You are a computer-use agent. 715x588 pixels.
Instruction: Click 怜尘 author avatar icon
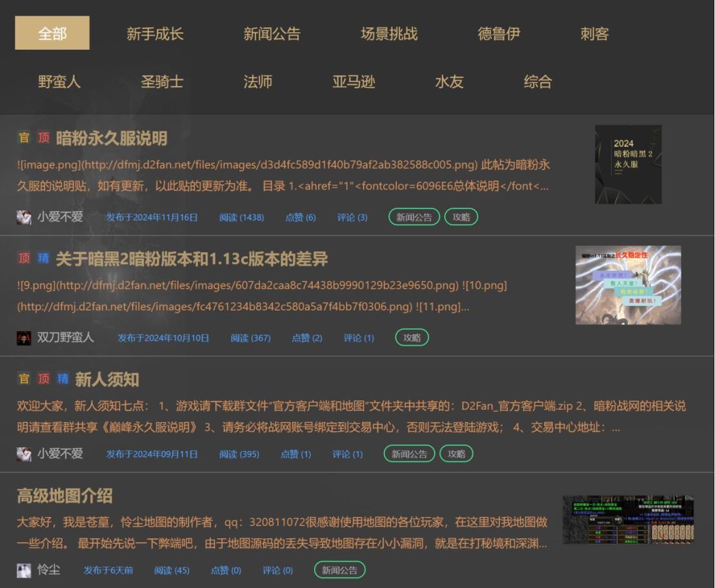point(24,570)
